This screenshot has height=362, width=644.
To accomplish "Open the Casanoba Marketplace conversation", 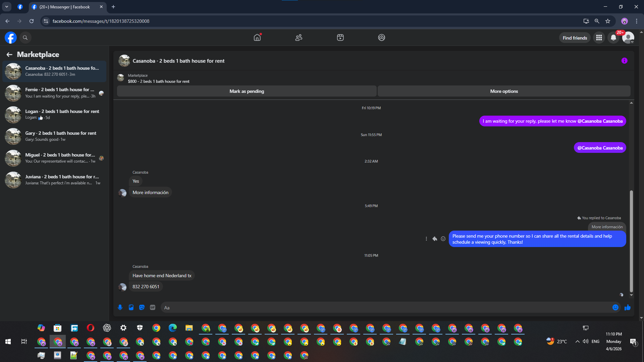I will [x=54, y=71].
